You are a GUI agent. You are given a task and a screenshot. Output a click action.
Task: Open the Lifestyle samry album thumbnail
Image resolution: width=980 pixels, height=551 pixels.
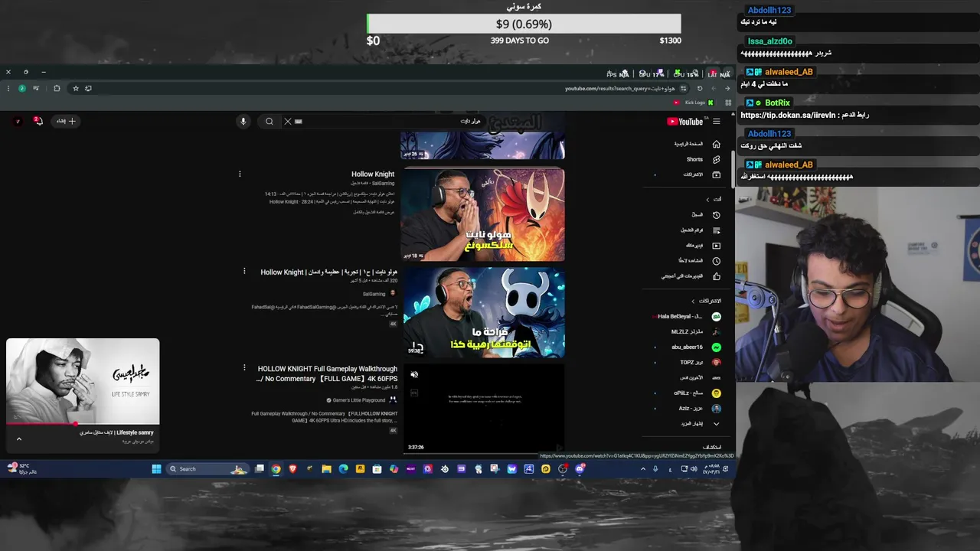click(x=83, y=380)
